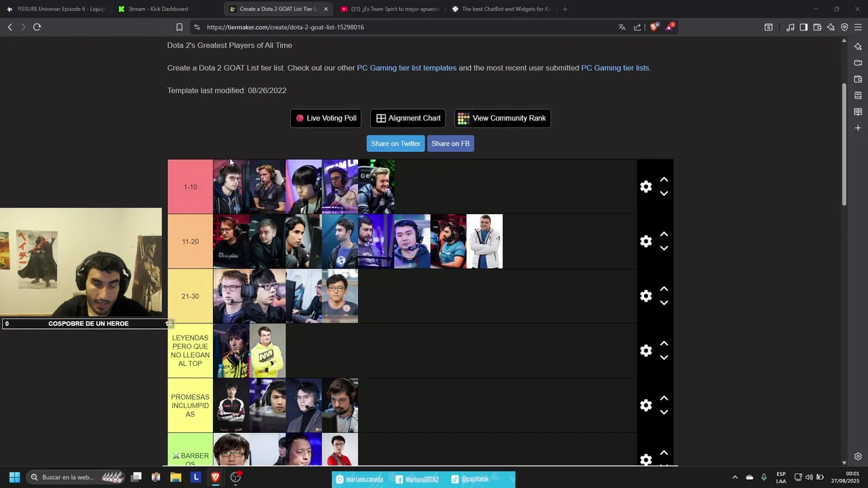Move the LEYENDAS tier row down
The image size is (868, 488).
click(664, 358)
